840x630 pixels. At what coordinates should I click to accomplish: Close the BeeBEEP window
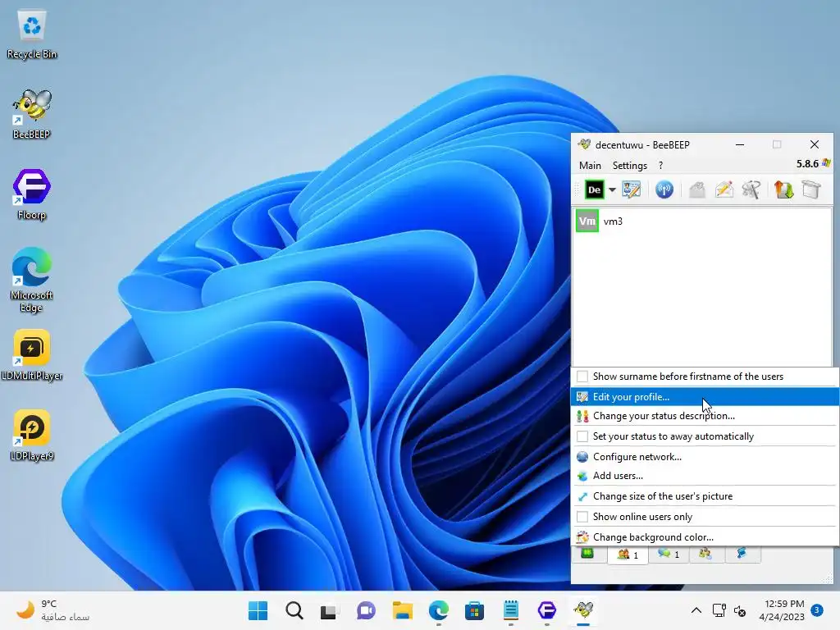pos(815,144)
